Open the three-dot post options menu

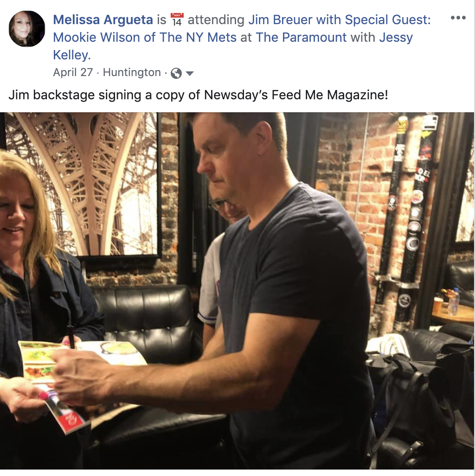coord(458,18)
